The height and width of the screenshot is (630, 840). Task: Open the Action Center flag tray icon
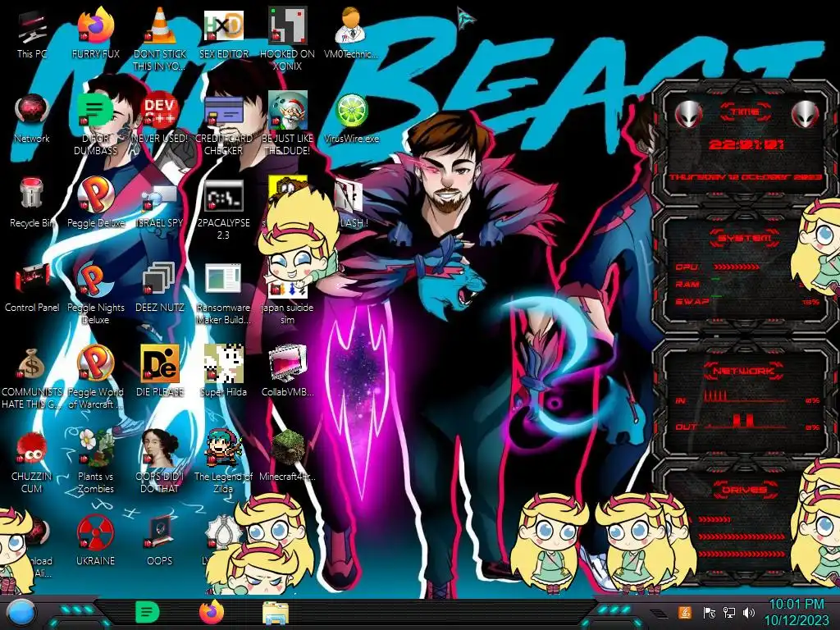tap(710, 613)
